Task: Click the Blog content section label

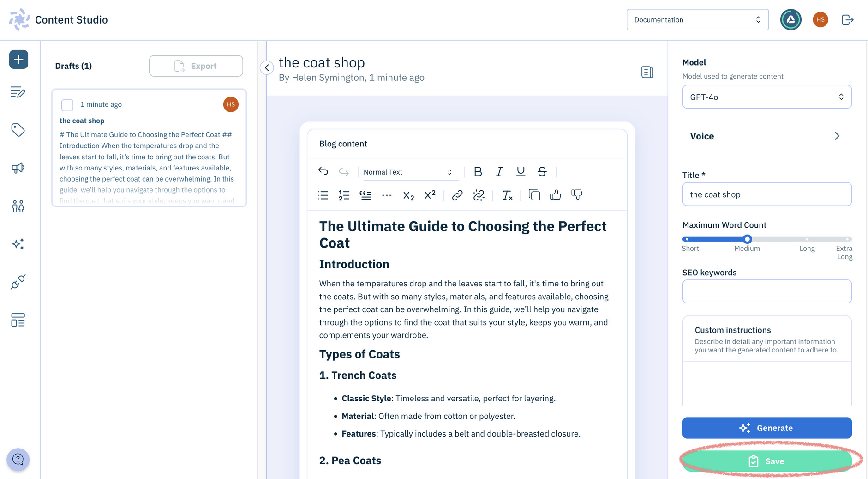Action: click(343, 144)
